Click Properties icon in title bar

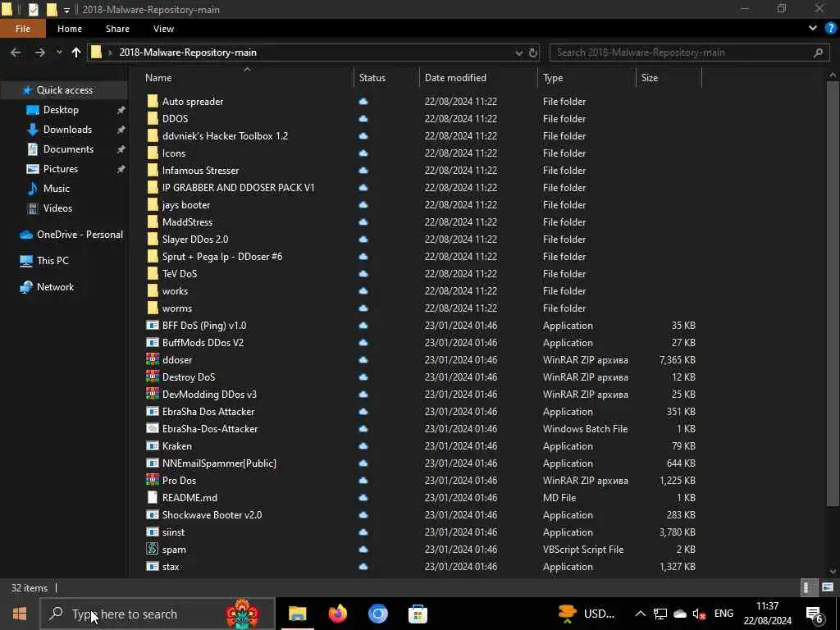tap(33, 10)
